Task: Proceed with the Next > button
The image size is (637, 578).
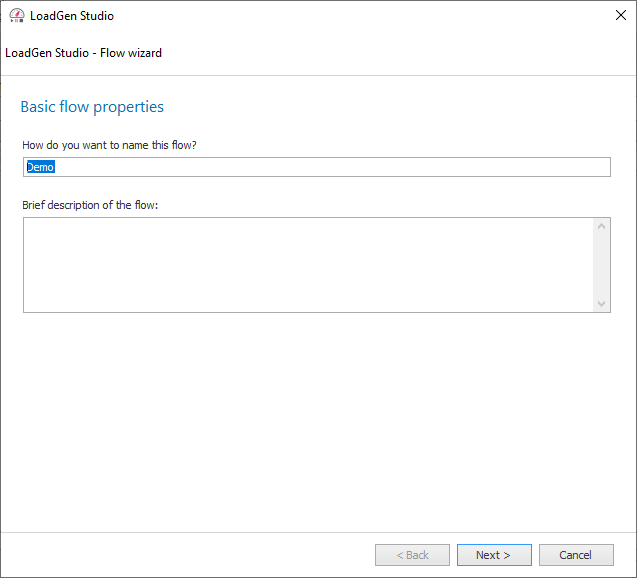Action: point(494,555)
